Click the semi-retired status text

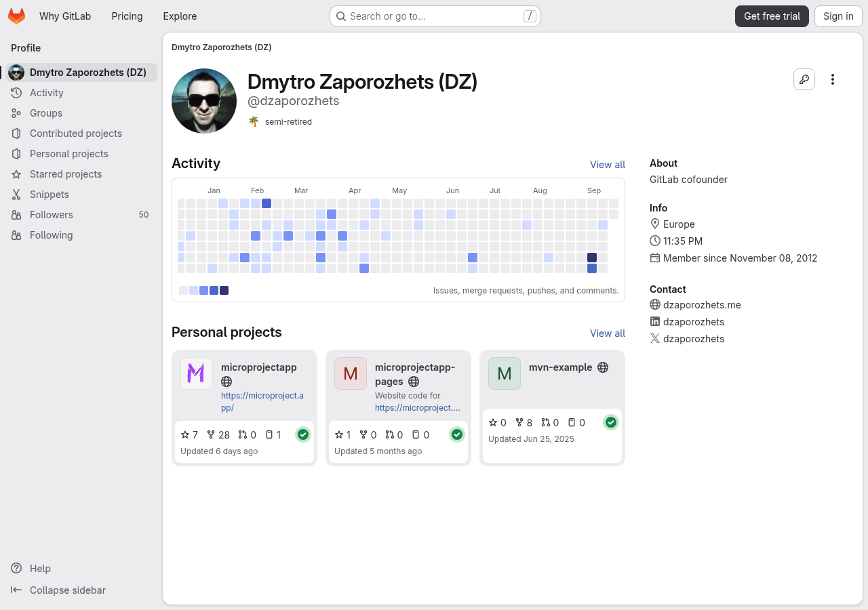coord(288,122)
